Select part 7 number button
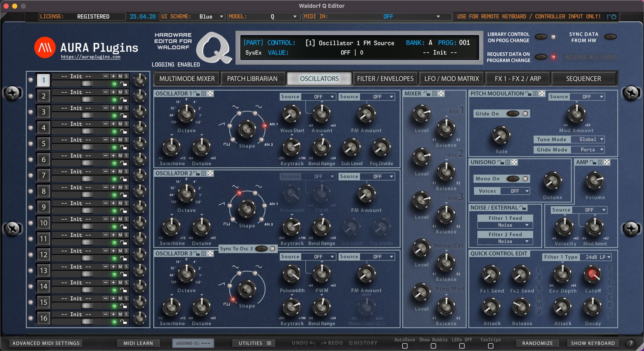The image size is (644, 351). [x=43, y=175]
